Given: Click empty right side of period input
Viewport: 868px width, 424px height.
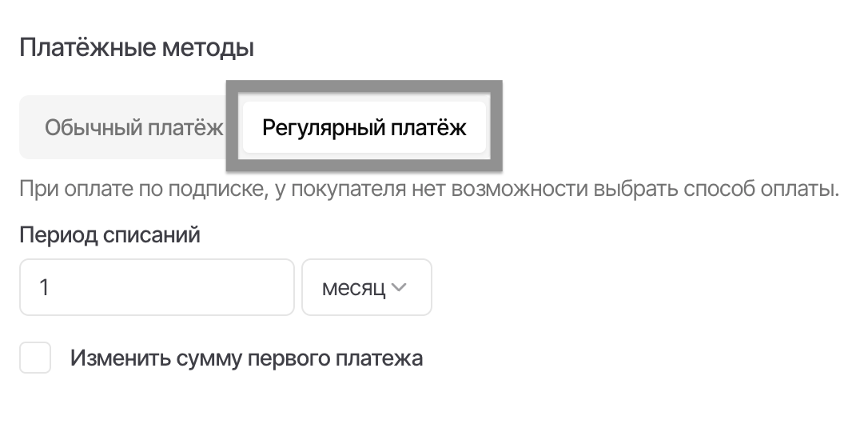Looking at the screenshot, I should click(x=240, y=287).
